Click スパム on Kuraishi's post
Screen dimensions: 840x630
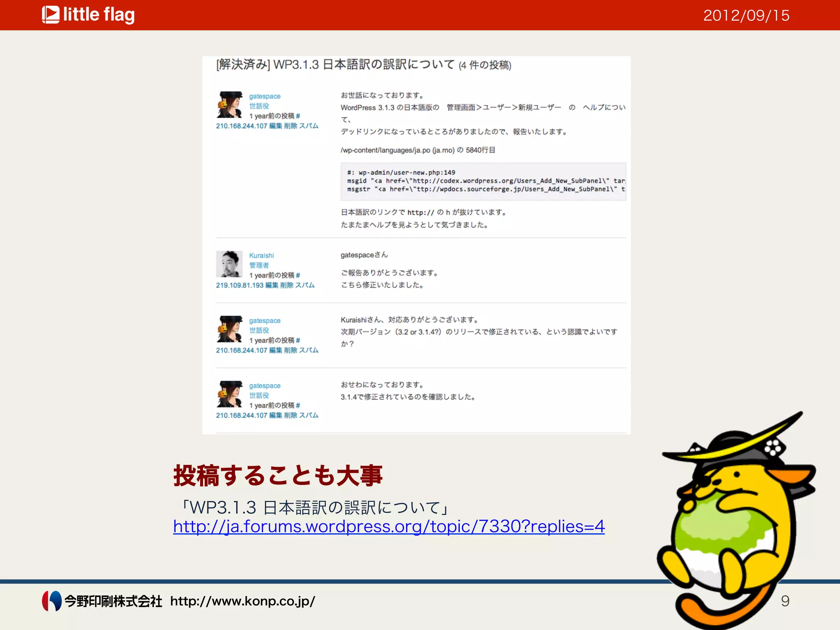tap(305, 285)
